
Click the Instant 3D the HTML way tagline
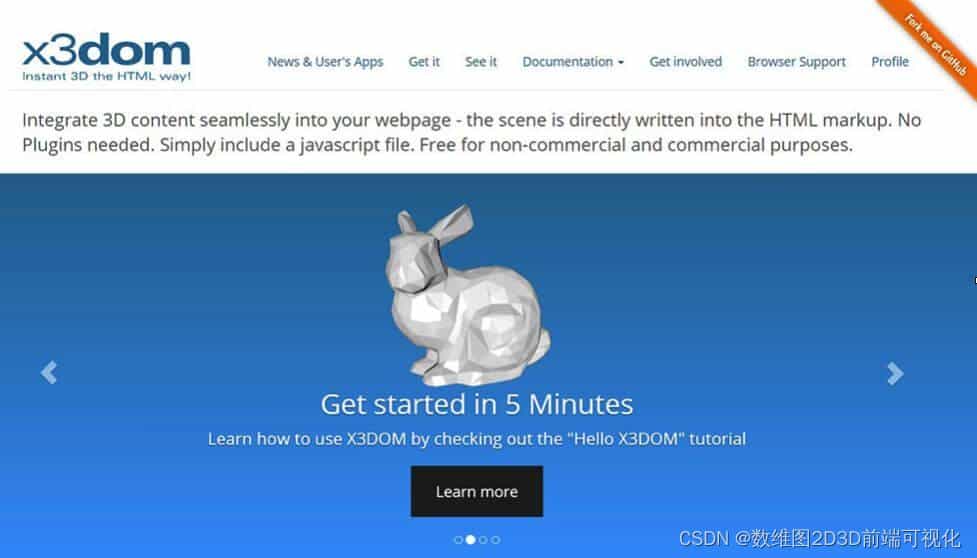point(107,77)
